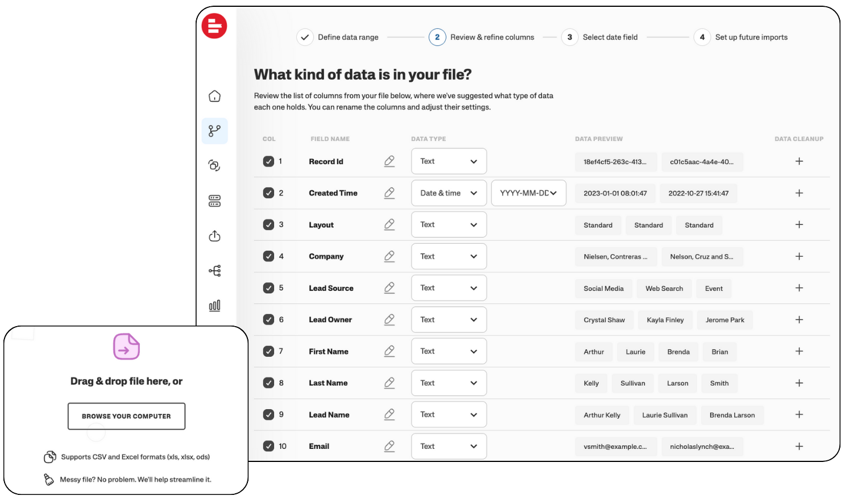Open First Name data type dropdown
The width and height of the screenshot is (845, 504).
click(448, 351)
